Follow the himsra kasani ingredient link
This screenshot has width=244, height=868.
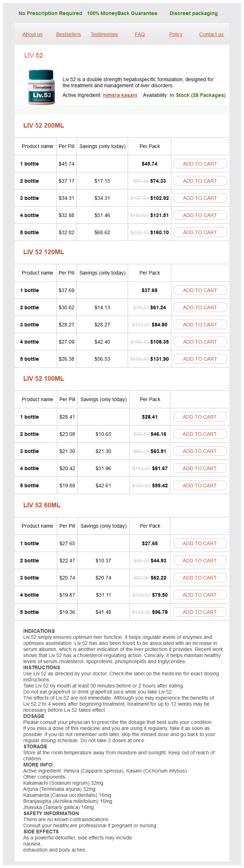coord(120,95)
